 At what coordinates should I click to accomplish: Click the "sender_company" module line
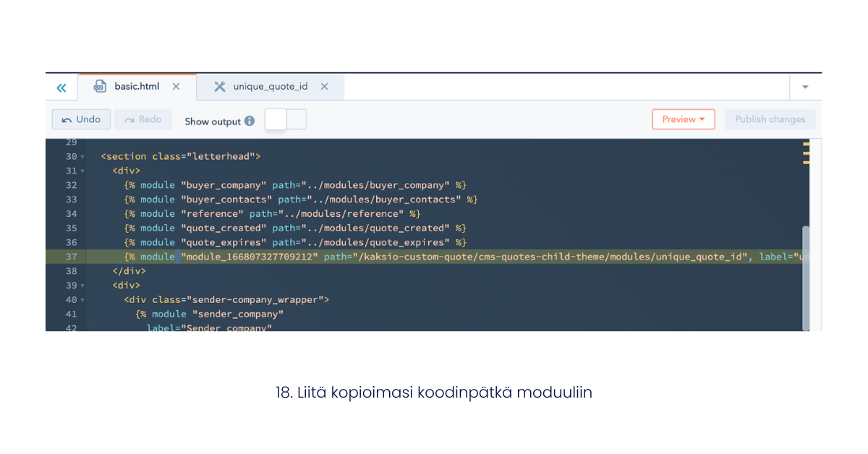pyautogui.click(x=210, y=314)
